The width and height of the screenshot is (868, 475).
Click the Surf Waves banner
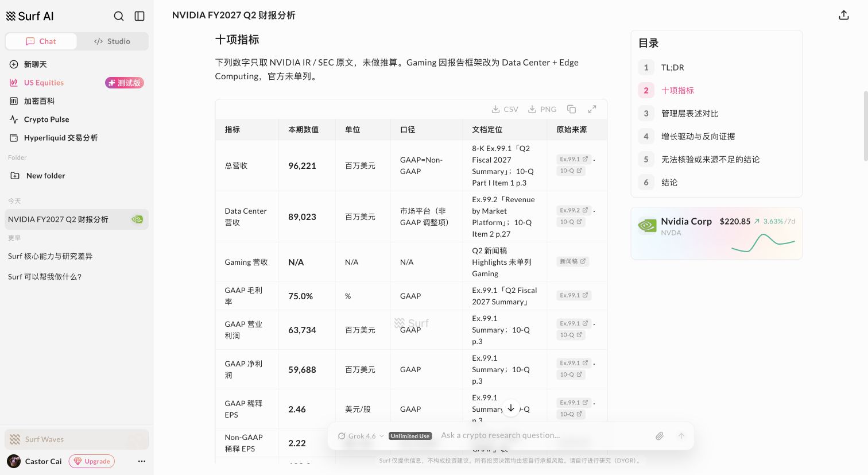coord(76,439)
